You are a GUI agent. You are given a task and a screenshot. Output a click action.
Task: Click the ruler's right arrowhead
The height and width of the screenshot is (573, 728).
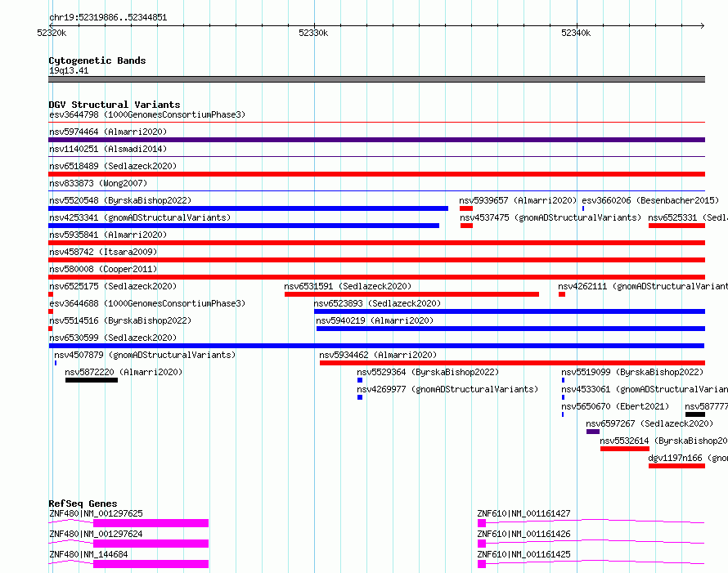(703, 25)
